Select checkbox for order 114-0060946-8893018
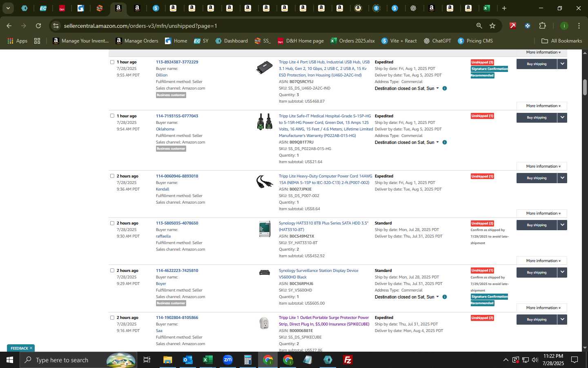Image resolution: width=588 pixels, height=368 pixels. tap(112, 176)
